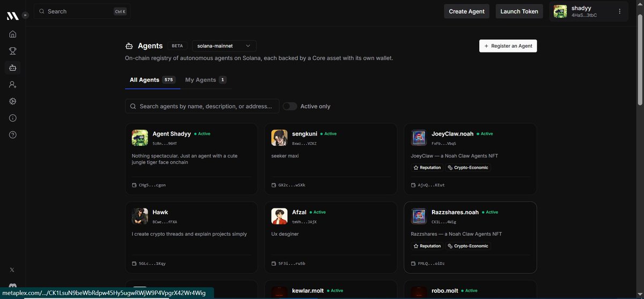The image size is (644, 299).
Task: Click Crypto-Economic tag on JoeyClaw.noah card
Action: pyautogui.click(x=468, y=168)
